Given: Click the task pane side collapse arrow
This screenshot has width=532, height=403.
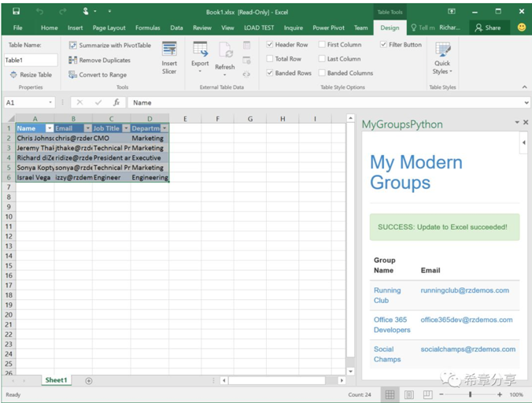Looking at the screenshot, I should coord(524,142).
